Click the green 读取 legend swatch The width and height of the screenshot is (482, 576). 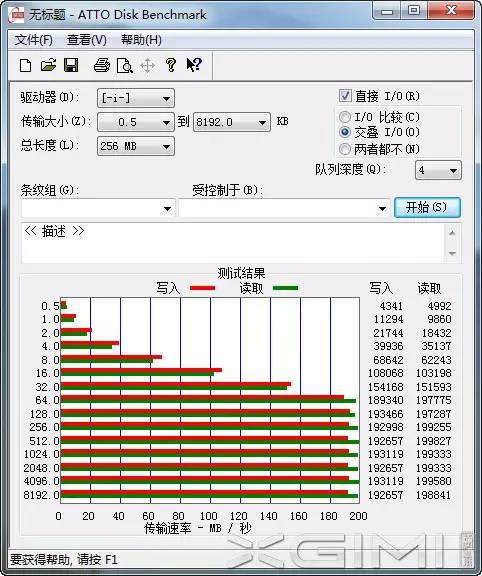(285, 288)
